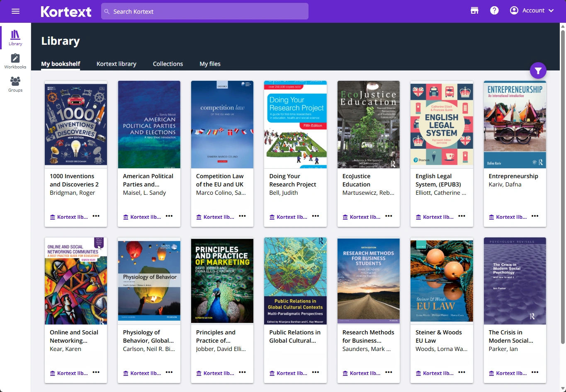Viewport: 566px width, 392px height.
Task: Open EcoJustice Education cover image
Action: 369,124
